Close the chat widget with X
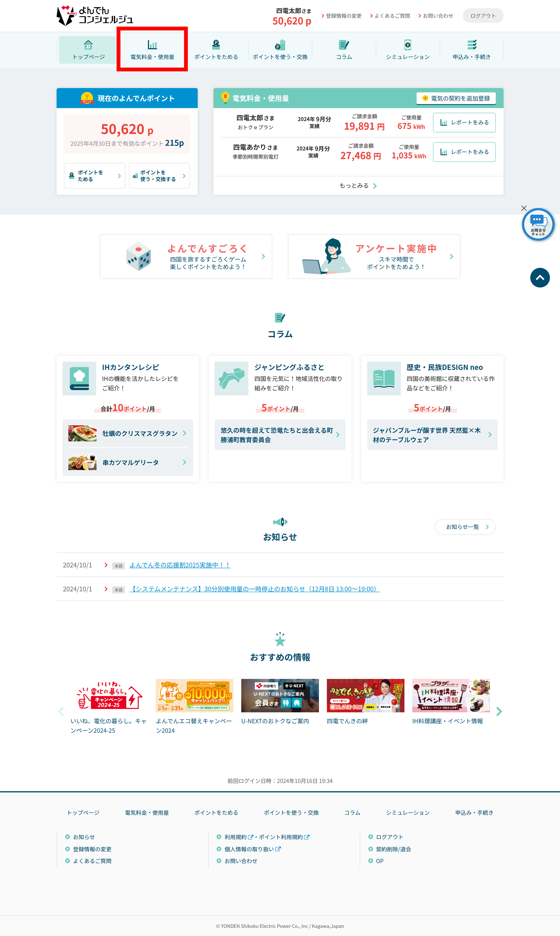 [524, 208]
